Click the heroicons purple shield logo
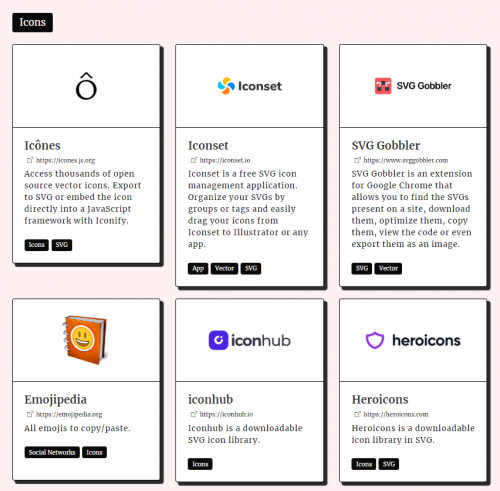 click(375, 340)
